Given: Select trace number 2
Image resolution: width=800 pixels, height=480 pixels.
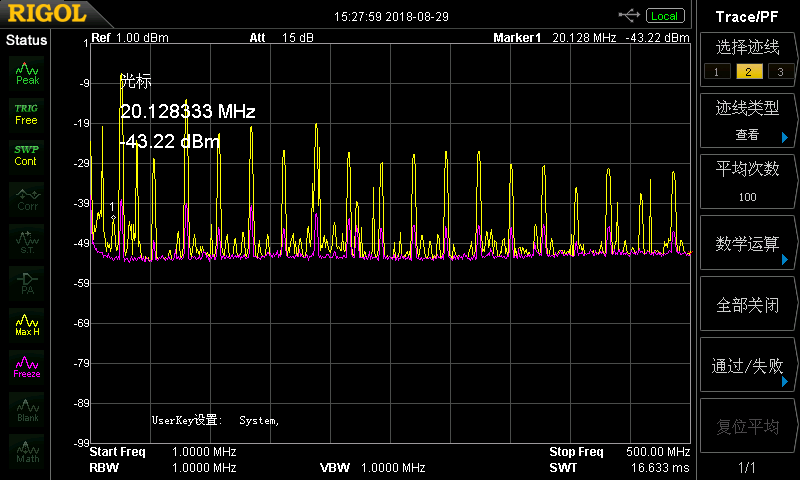Looking at the screenshot, I should [x=745, y=71].
